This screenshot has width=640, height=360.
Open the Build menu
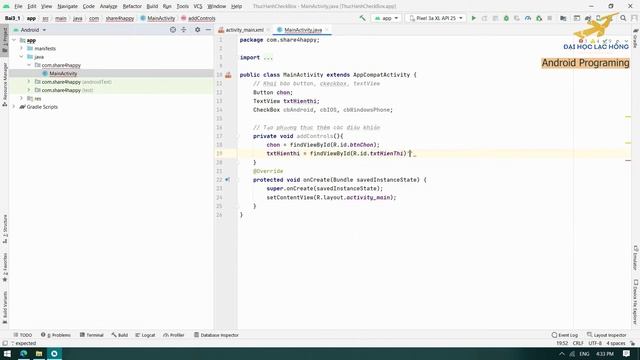[152, 6]
